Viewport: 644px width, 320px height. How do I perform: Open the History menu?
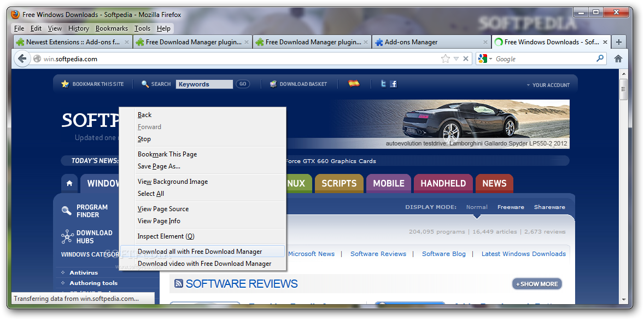click(78, 28)
